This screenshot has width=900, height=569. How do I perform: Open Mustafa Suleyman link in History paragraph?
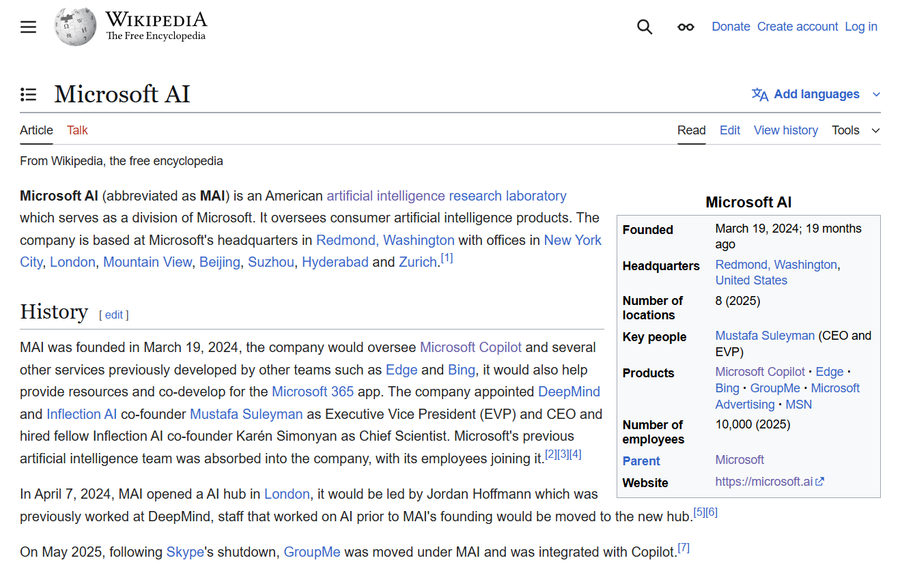point(246,414)
